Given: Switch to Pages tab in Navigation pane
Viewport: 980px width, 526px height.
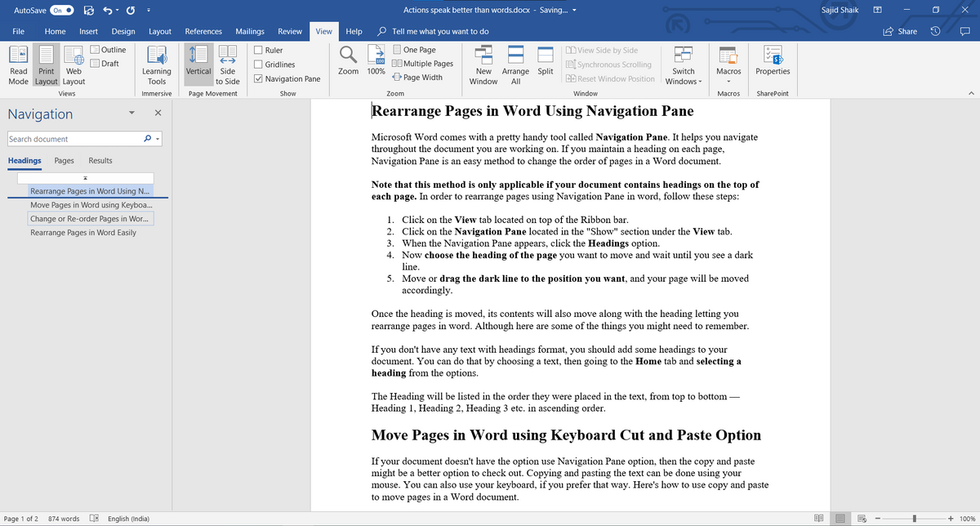Looking at the screenshot, I should pos(64,161).
